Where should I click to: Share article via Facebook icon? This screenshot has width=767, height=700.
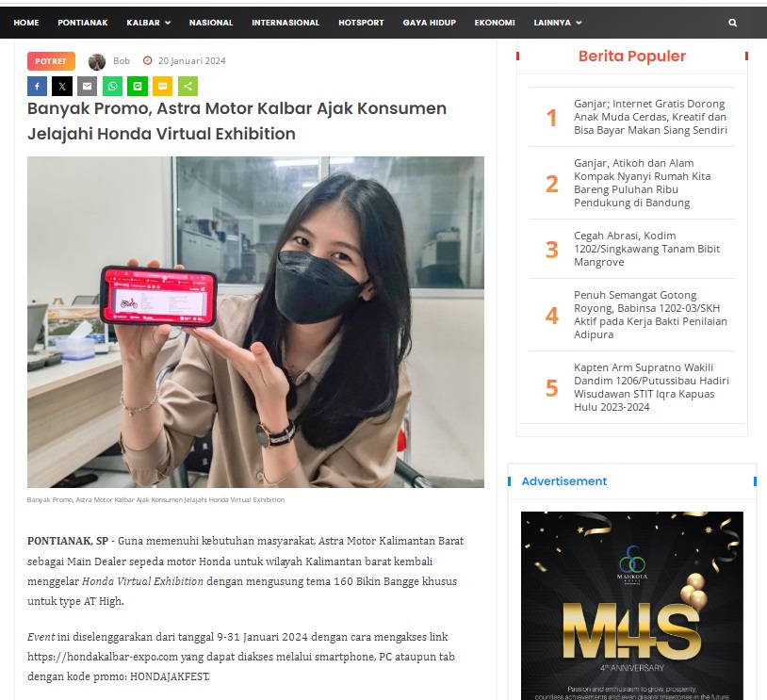click(37, 86)
